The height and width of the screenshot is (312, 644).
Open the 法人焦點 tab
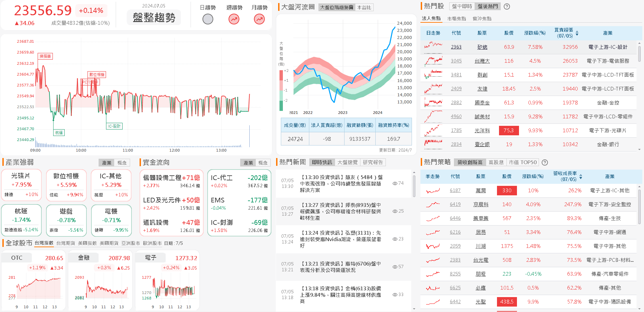pos(431,19)
